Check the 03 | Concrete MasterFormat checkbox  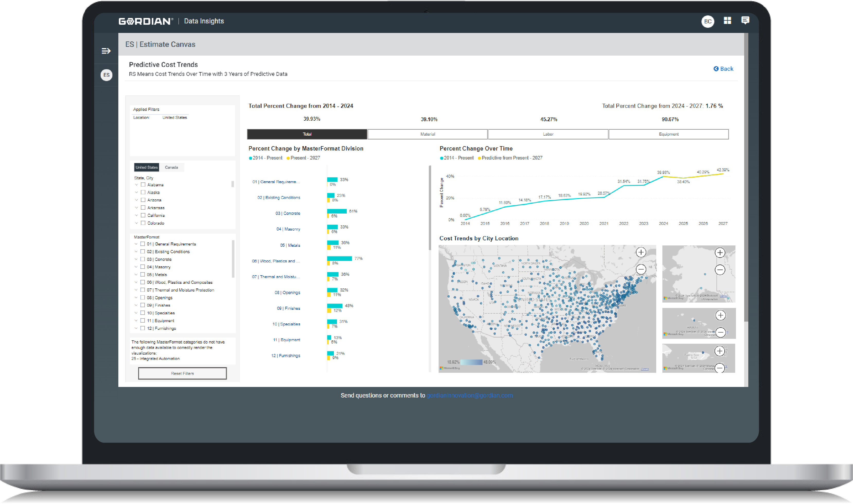143,259
